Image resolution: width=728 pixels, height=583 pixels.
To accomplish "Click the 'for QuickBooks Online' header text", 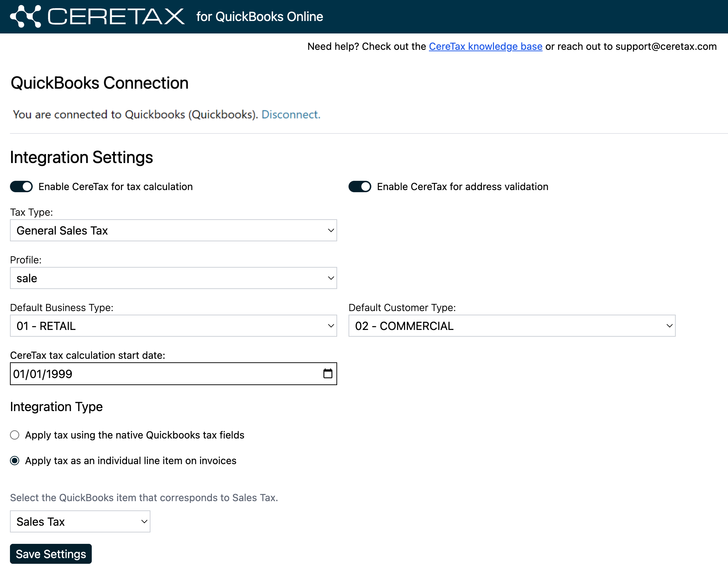I will click(260, 16).
